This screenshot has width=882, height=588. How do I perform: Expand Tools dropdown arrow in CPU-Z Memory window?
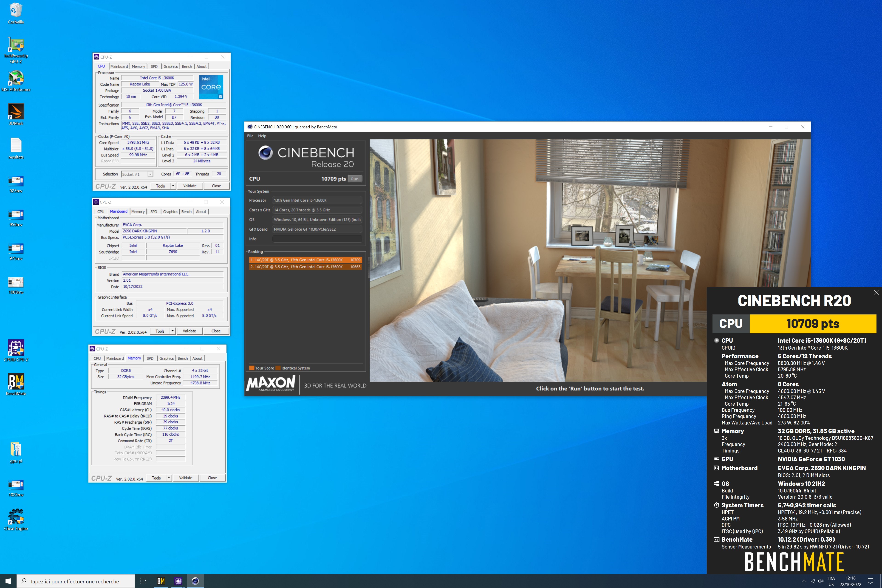pyautogui.click(x=169, y=478)
